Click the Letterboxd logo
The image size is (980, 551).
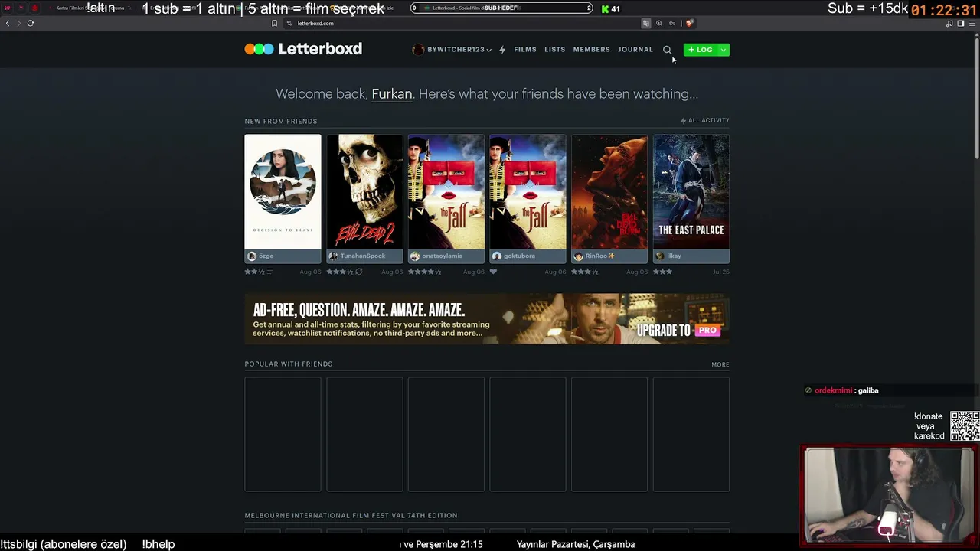(x=303, y=49)
